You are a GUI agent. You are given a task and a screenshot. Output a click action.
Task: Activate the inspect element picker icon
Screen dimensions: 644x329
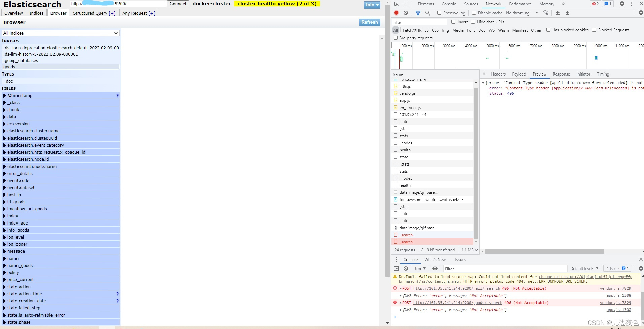click(x=396, y=4)
